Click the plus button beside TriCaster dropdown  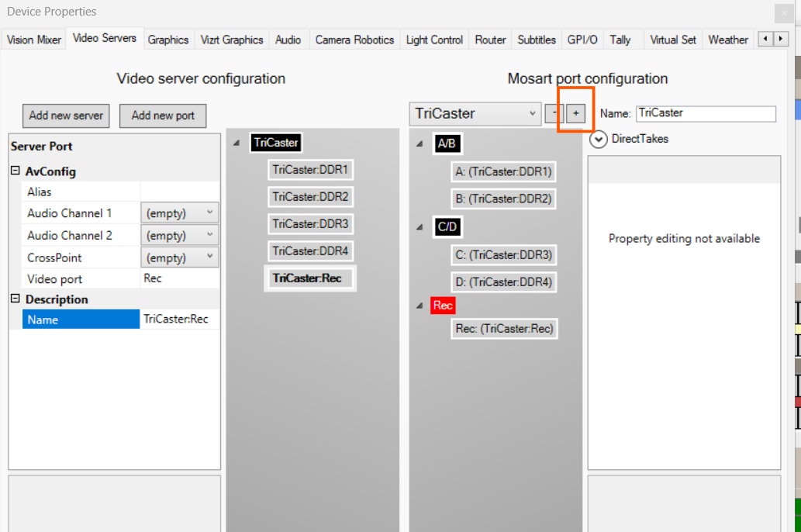click(x=575, y=113)
